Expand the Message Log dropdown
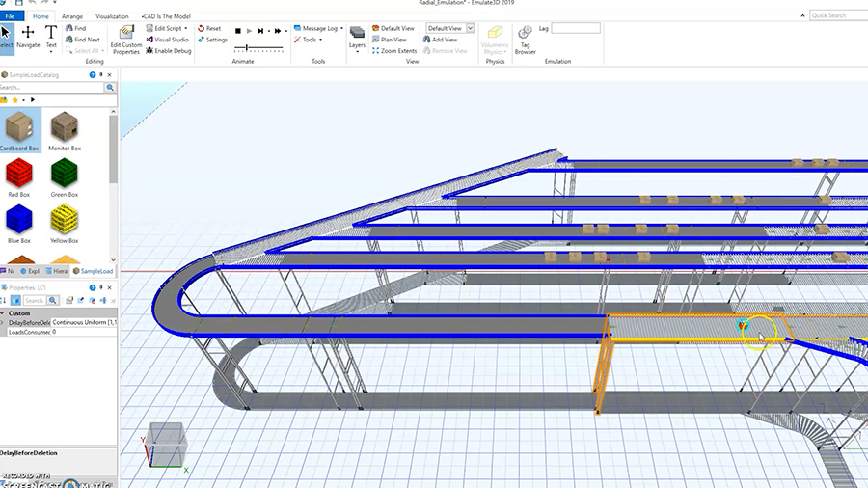 point(342,28)
